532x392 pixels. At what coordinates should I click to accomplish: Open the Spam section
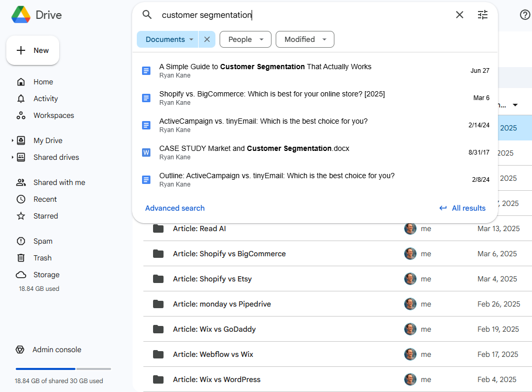point(43,241)
